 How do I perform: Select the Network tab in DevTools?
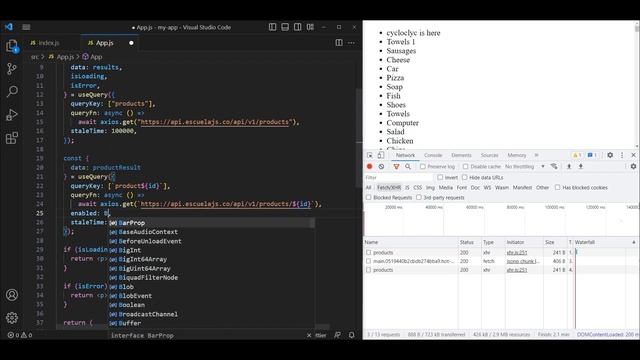point(405,155)
